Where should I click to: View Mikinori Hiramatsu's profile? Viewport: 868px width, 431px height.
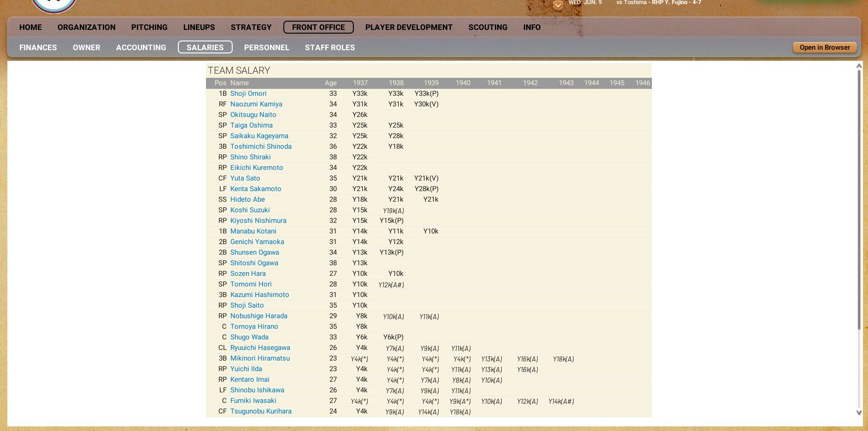click(260, 358)
